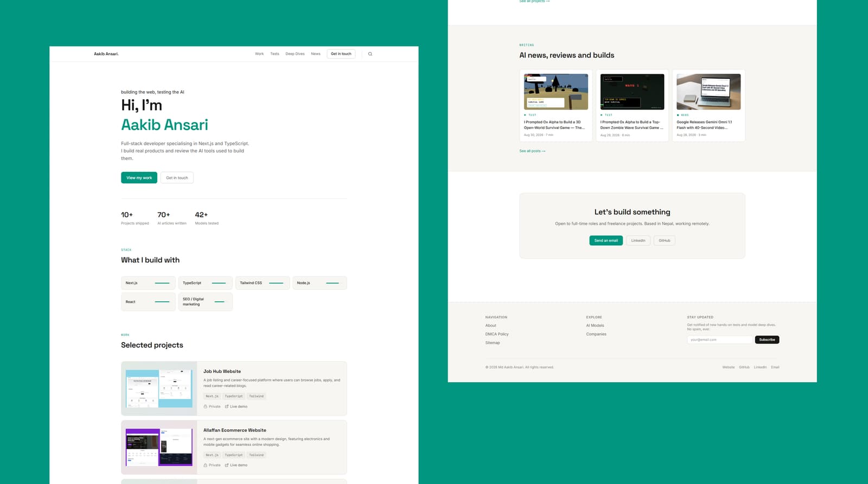The height and width of the screenshot is (484, 868).
Task: Open the Top-Down Zombie Wave Survival post thumbnail
Action: 632,92
